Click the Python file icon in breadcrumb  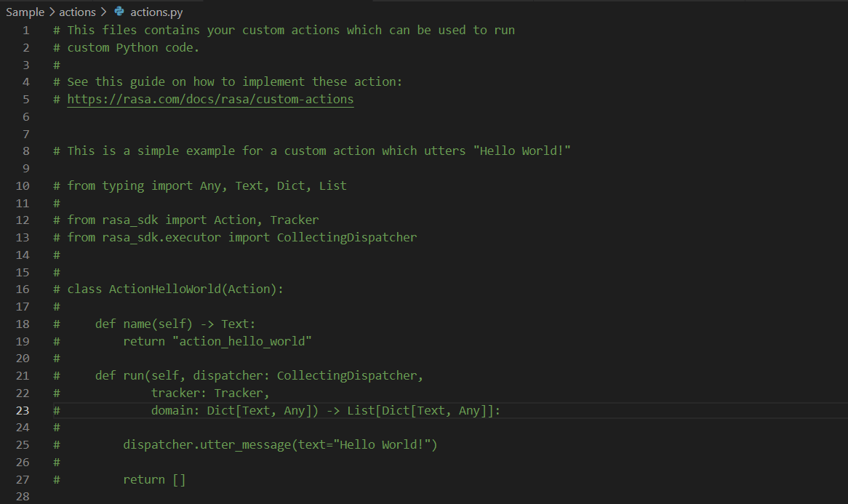click(119, 12)
